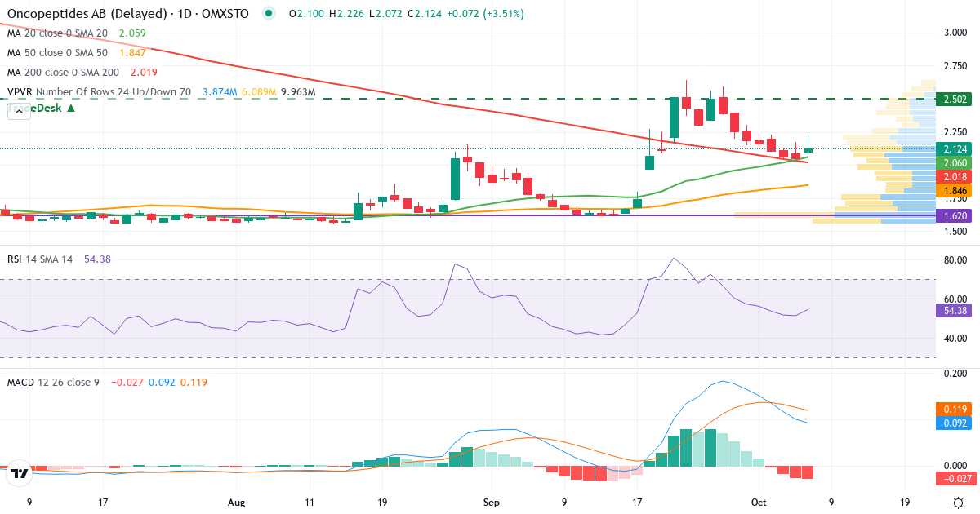Click the Sep label on time axis
The image size is (980, 514).
(x=490, y=503)
